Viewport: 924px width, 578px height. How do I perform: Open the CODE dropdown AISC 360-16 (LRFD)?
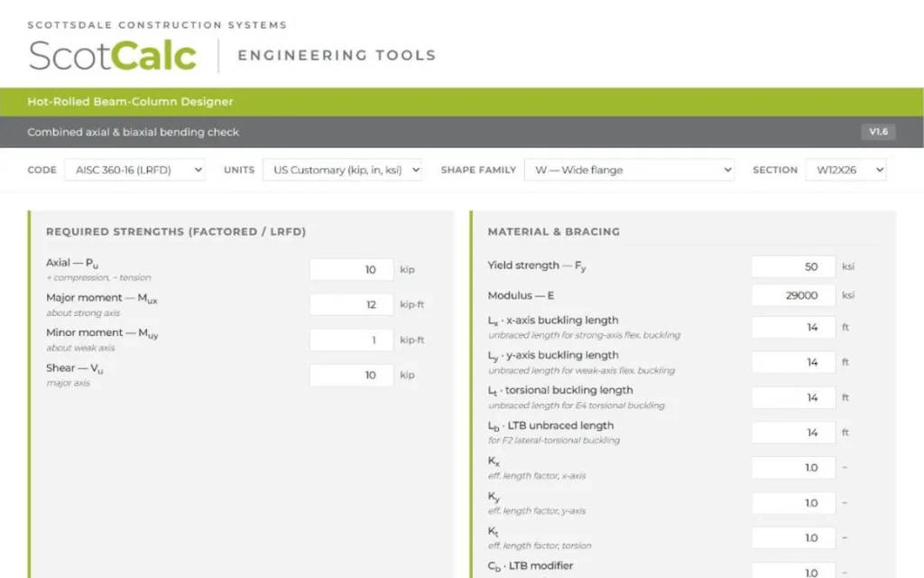pos(135,170)
